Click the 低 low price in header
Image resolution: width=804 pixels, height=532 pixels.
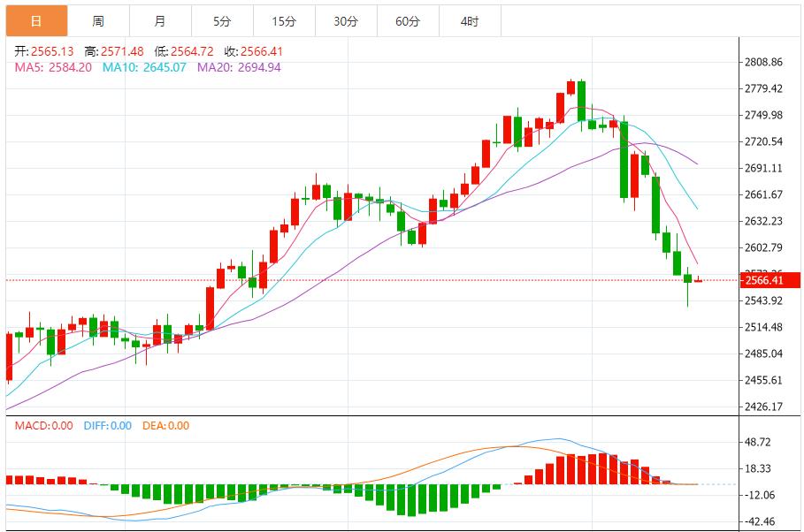(x=184, y=51)
